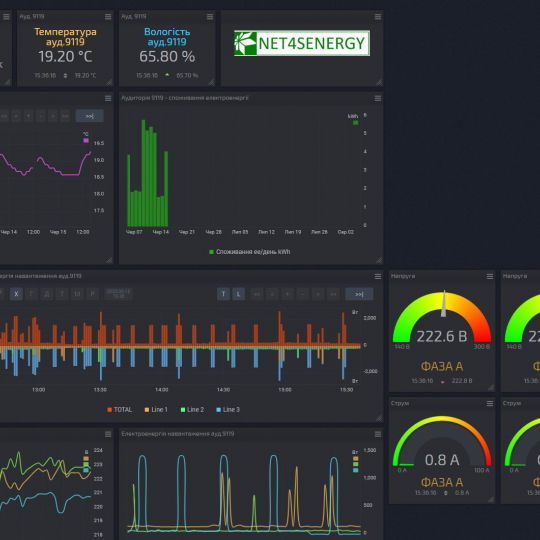Zoom out with - in load bar chart toolbar
The image size is (540, 540).
pyautogui.click(x=303, y=294)
